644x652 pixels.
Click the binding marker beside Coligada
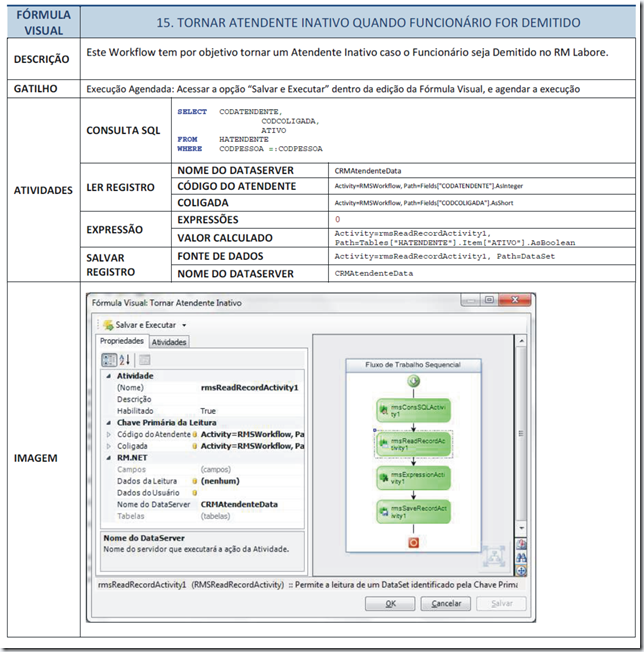coord(195,446)
